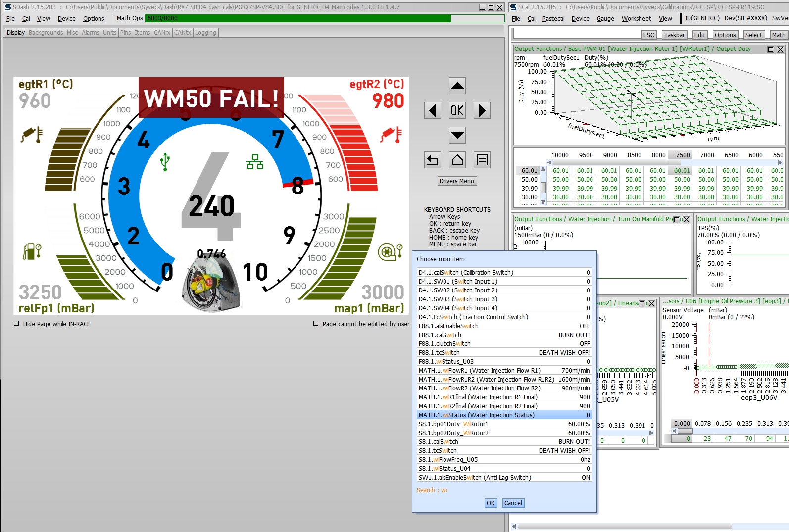The width and height of the screenshot is (789, 532).
Task: Open the Pastecal menu
Action: pyautogui.click(x=553, y=19)
